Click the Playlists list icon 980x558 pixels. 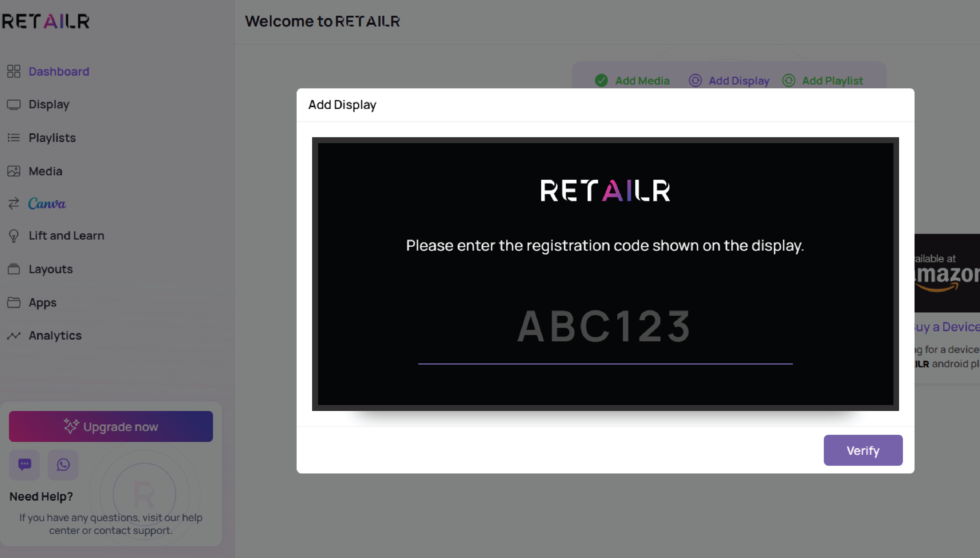point(14,137)
